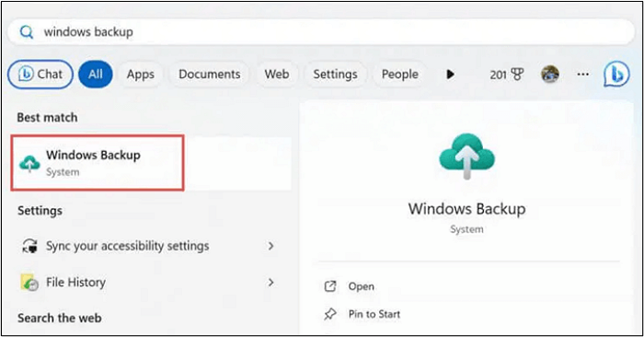Expand Sync your accessibility settings chevron
644x337 pixels.
coord(270,246)
